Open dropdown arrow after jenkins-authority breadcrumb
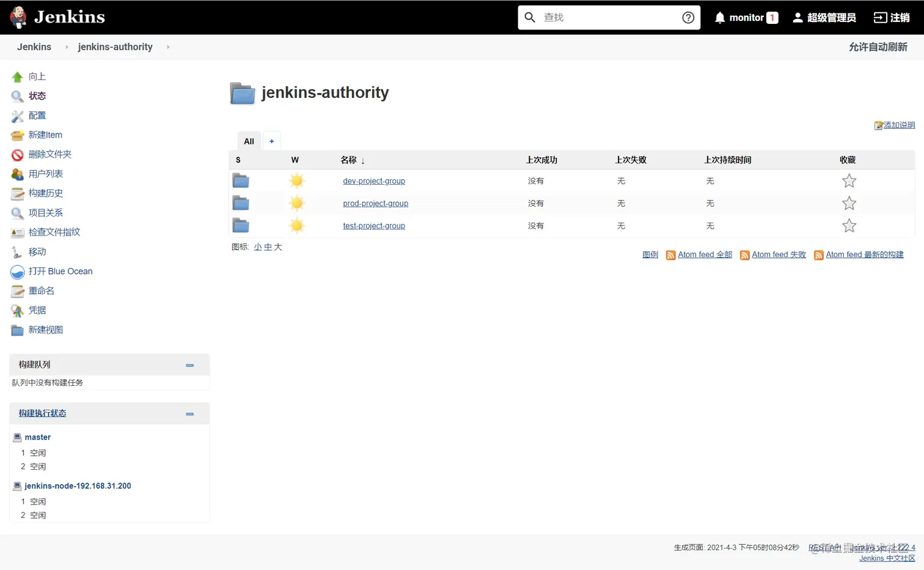This screenshot has width=924, height=570. point(168,47)
